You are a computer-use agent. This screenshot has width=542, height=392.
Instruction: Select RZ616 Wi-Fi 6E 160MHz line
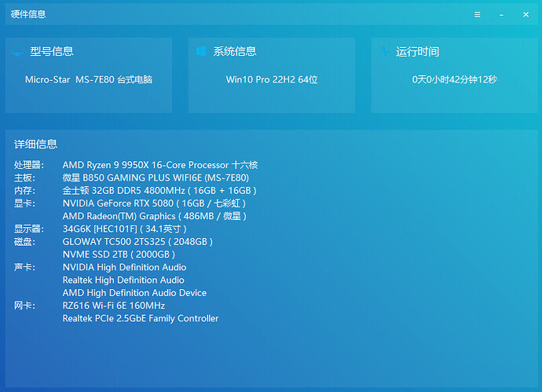pos(114,306)
